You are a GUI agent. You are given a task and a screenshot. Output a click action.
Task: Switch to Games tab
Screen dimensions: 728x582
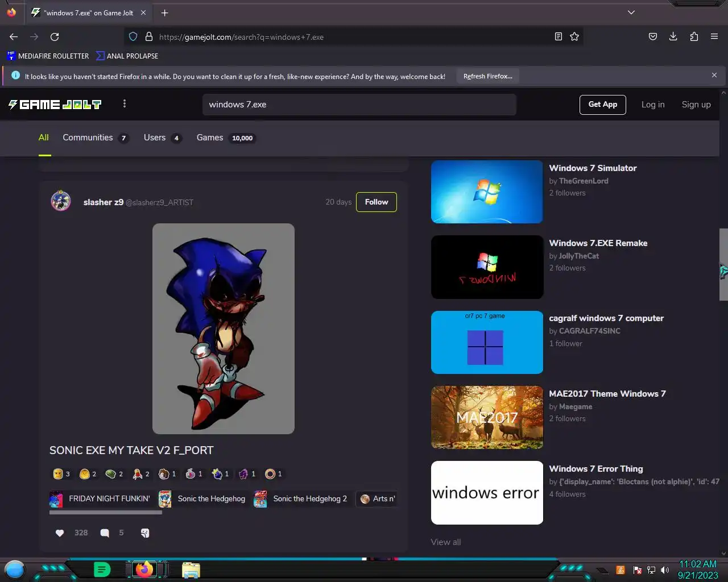click(x=226, y=138)
